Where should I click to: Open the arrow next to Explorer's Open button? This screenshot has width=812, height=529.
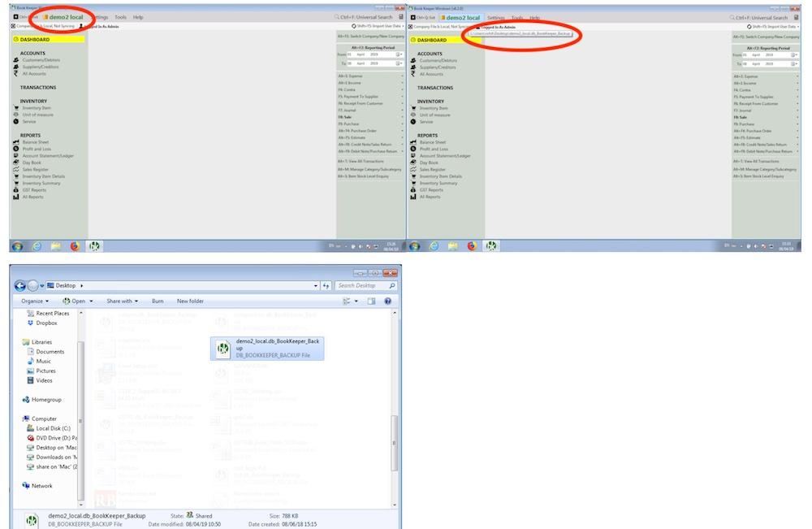click(x=91, y=301)
